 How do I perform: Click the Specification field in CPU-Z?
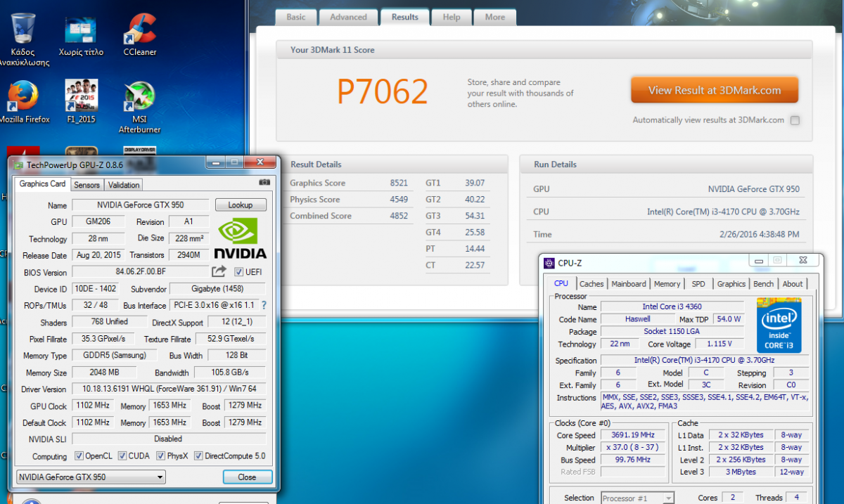[703, 360]
